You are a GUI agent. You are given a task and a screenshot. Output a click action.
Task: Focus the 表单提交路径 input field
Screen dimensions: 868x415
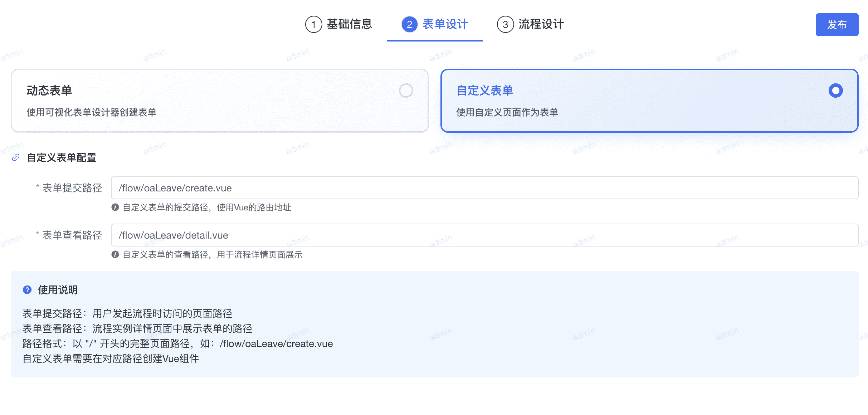pos(484,188)
